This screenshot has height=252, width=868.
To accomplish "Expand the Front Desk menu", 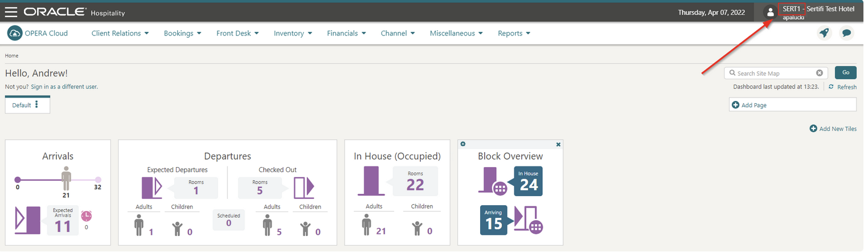I will (x=238, y=33).
